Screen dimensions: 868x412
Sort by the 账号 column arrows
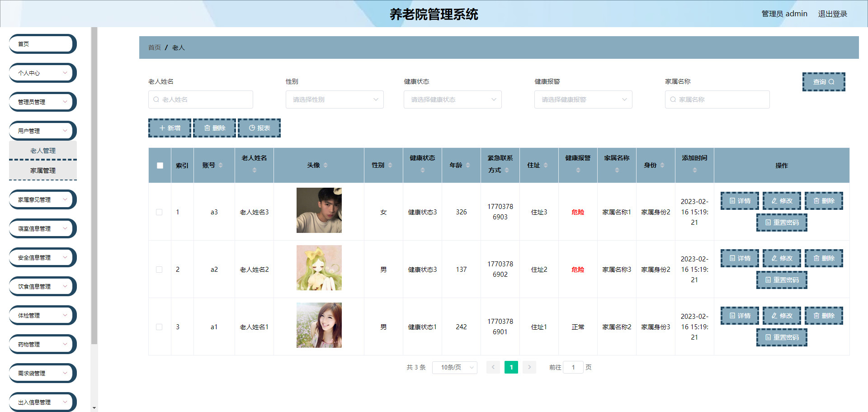(221, 166)
